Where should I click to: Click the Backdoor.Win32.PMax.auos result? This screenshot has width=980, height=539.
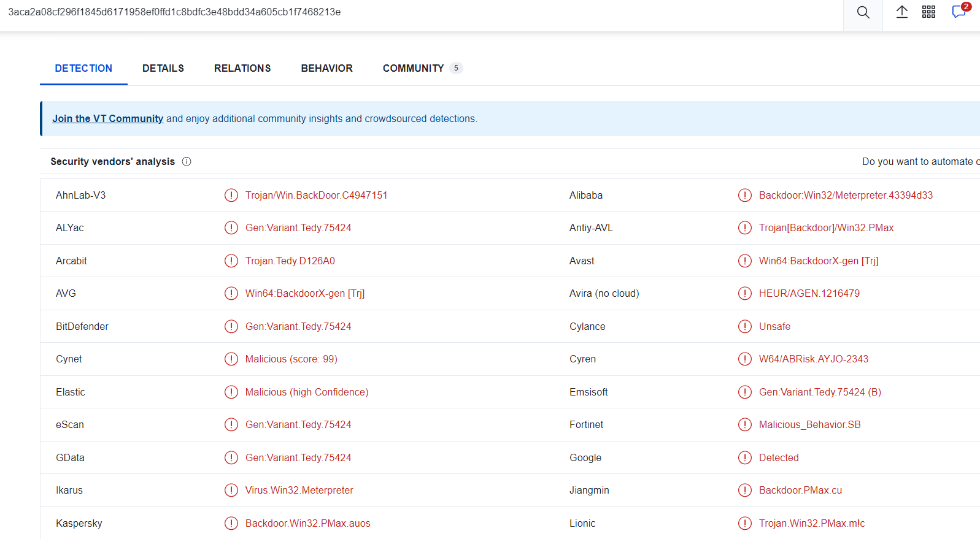308,523
